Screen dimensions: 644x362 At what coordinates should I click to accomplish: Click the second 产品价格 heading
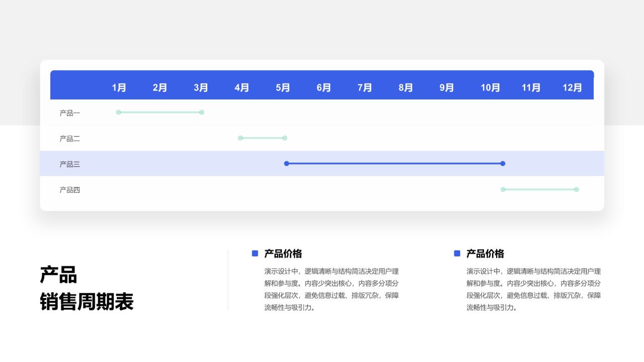pyautogui.click(x=485, y=253)
